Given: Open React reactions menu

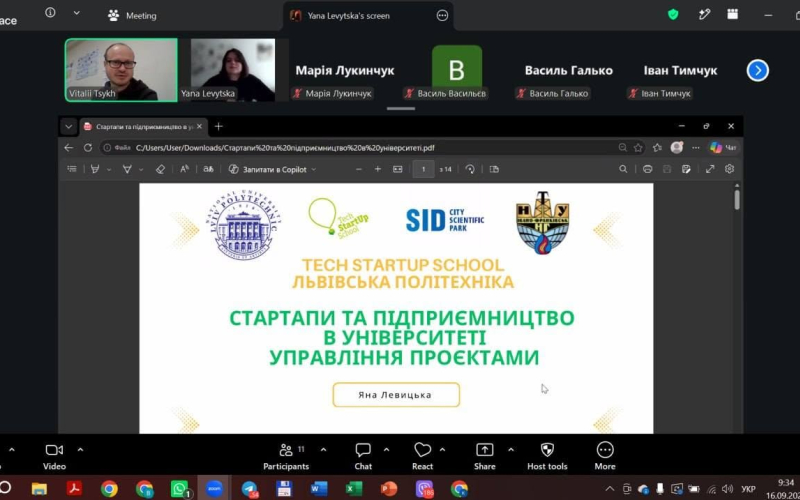Looking at the screenshot, I should click(x=422, y=456).
